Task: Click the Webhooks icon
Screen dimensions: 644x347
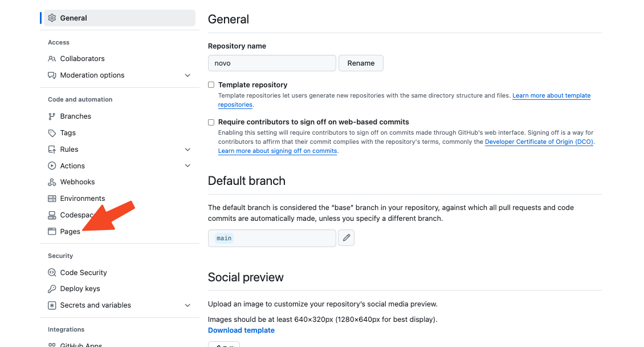Action: tap(52, 182)
